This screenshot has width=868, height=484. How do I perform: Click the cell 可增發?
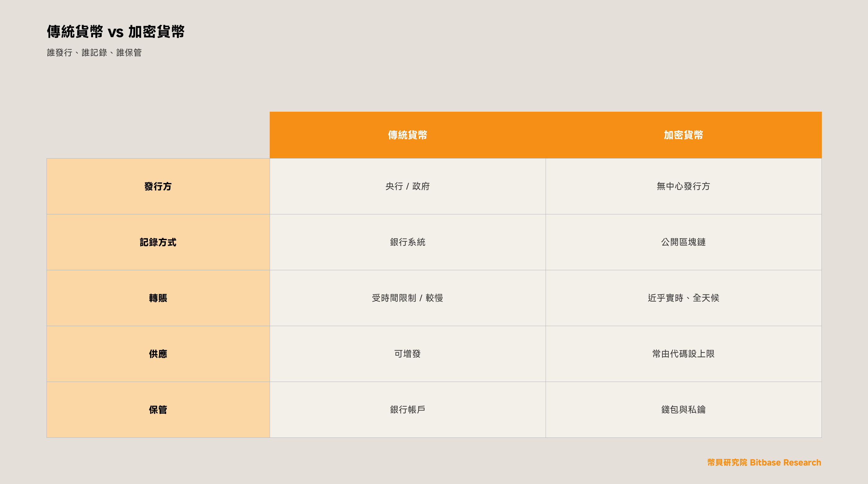pyautogui.click(x=407, y=354)
